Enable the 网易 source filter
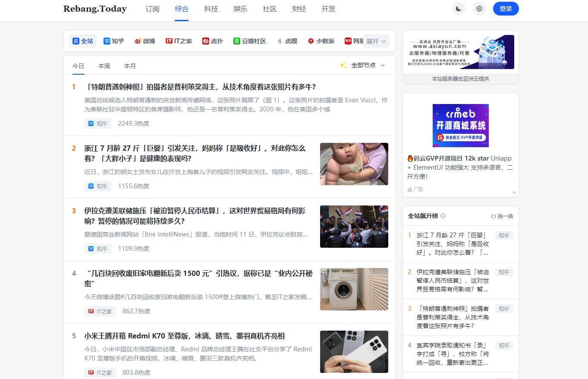The image size is (588, 379). (348, 41)
